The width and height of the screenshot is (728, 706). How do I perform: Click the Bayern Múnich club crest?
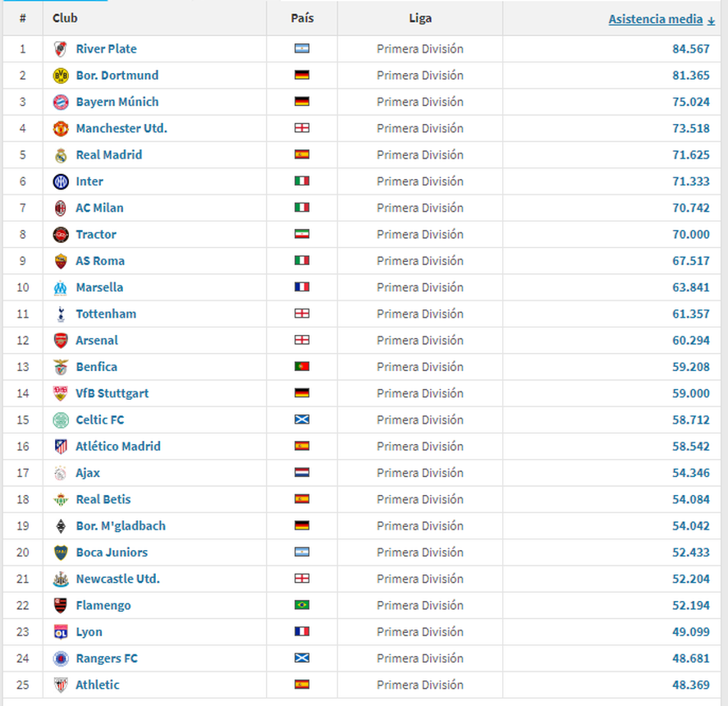[x=61, y=102]
